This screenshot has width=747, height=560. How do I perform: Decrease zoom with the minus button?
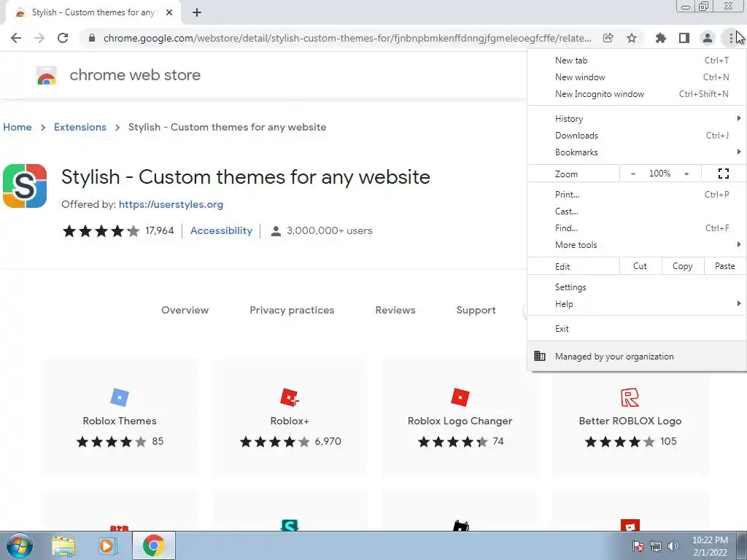[x=633, y=174]
